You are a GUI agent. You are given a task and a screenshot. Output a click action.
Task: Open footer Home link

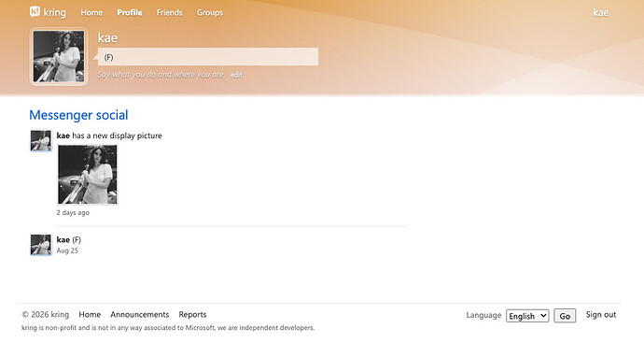click(x=90, y=314)
